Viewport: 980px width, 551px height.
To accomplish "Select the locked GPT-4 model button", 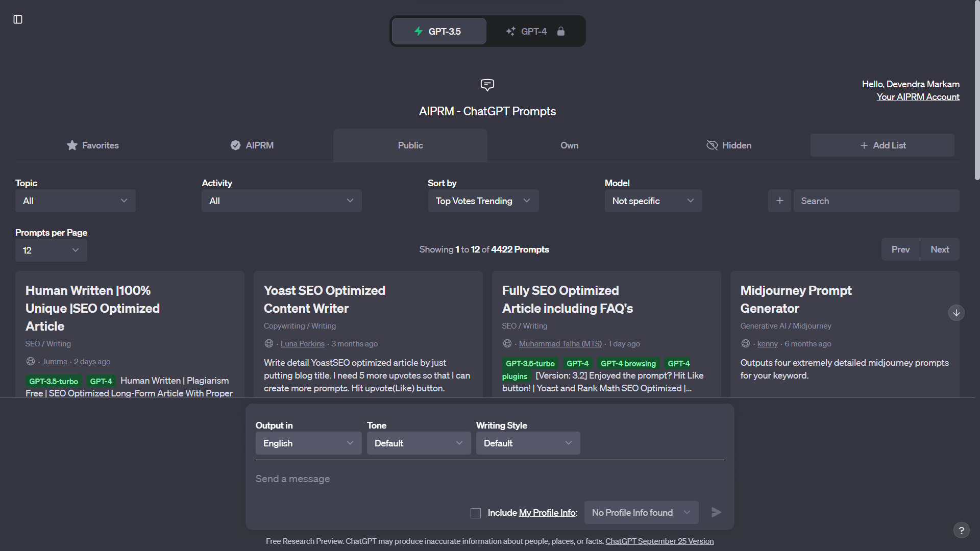I will 535,31.
